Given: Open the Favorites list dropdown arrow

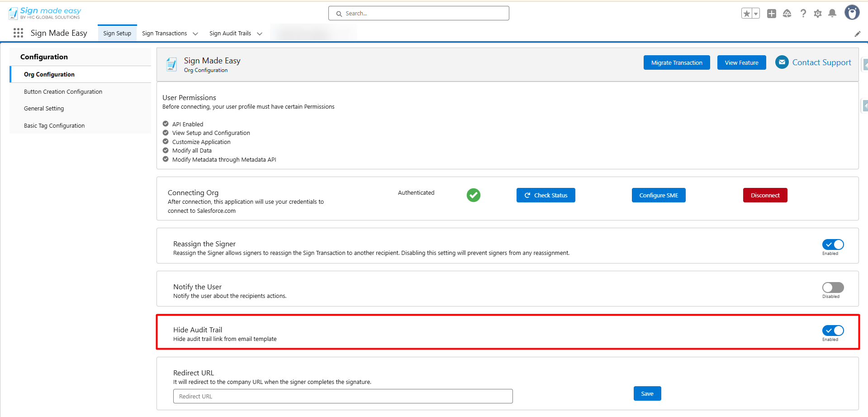Looking at the screenshot, I should (x=756, y=14).
